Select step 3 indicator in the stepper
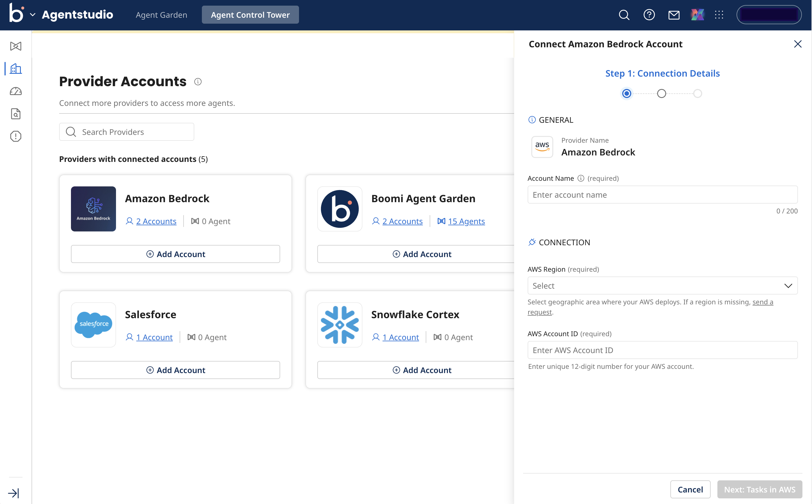Image resolution: width=812 pixels, height=504 pixels. click(697, 94)
